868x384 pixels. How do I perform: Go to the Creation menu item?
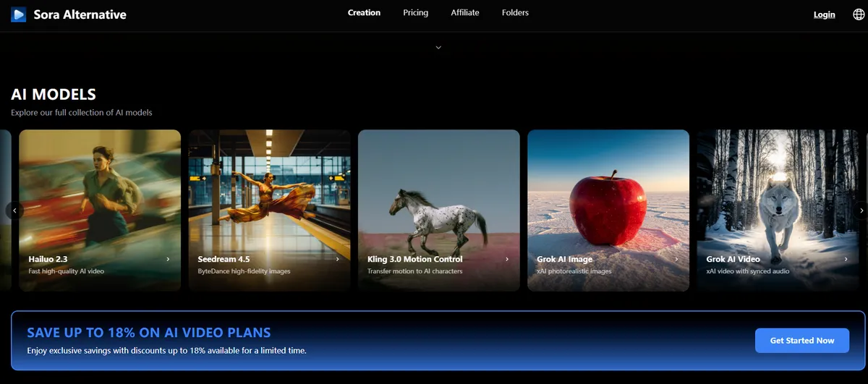pos(364,13)
